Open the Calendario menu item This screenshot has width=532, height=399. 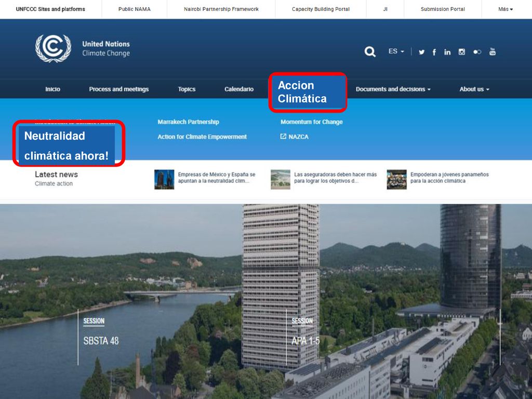[x=239, y=89]
